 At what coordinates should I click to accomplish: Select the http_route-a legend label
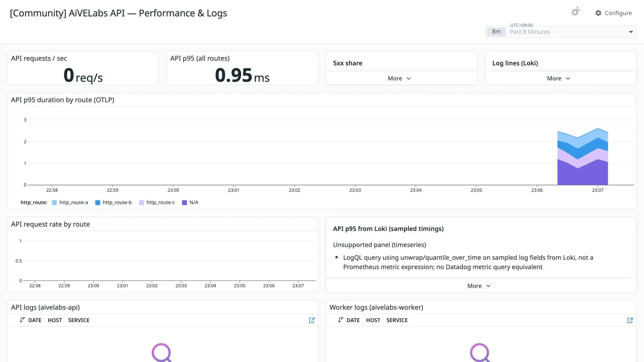click(x=74, y=202)
